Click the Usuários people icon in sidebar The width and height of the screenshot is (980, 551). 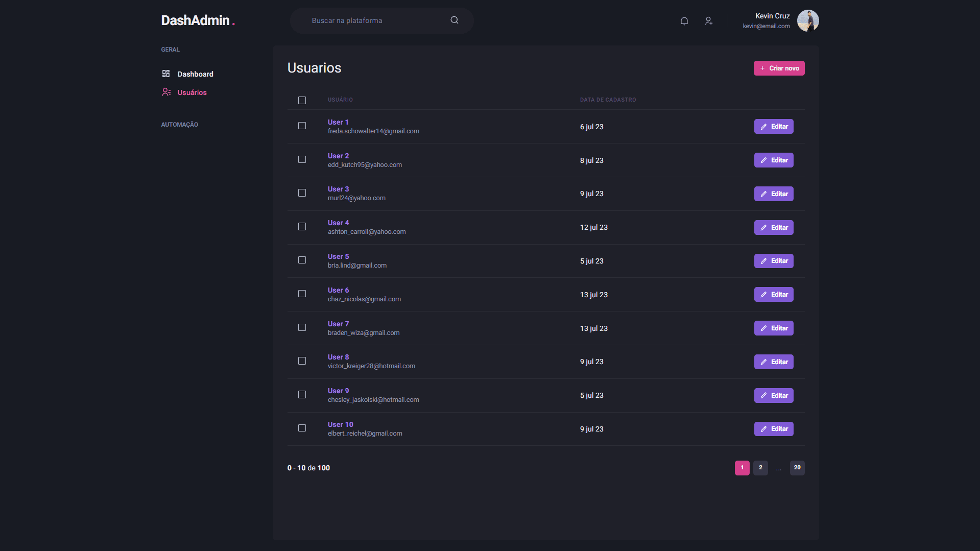tap(166, 92)
